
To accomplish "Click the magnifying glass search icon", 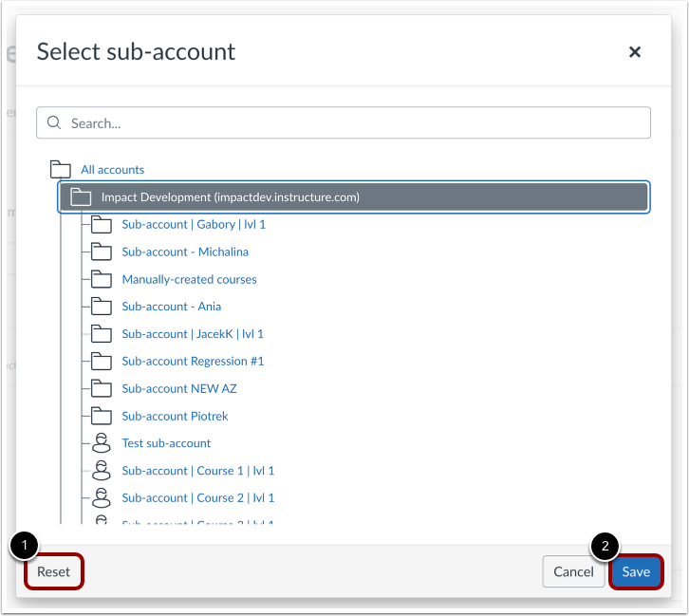I will (x=54, y=122).
